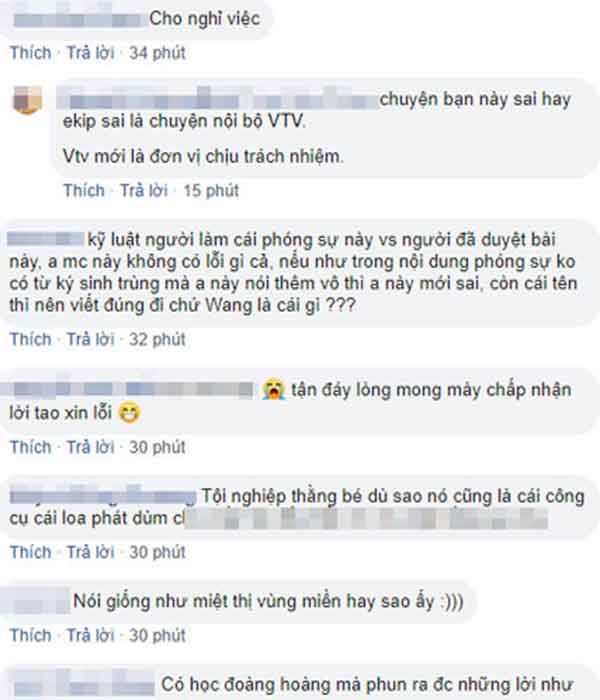
Task: Open the 32 phút timestamp
Action: (x=157, y=339)
